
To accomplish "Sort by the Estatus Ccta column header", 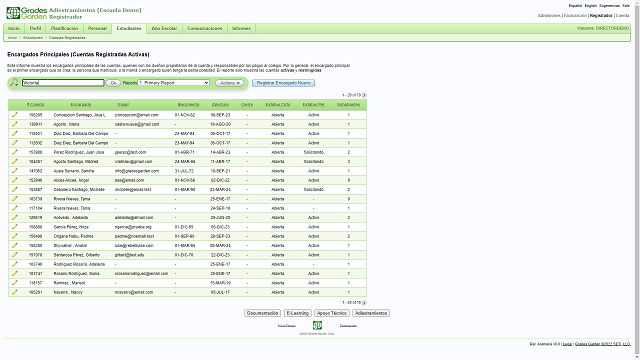I will click(278, 104).
